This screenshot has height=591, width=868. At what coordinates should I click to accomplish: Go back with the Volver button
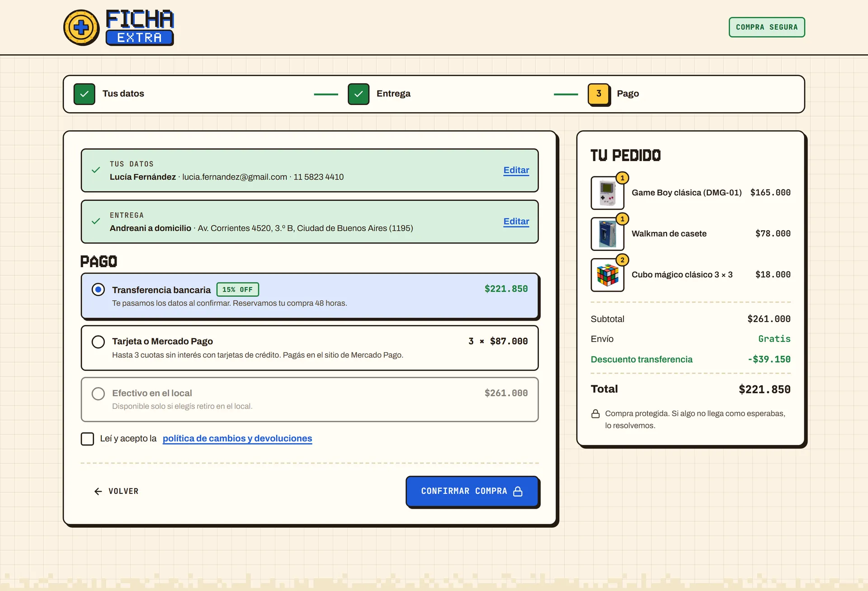click(116, 491)
